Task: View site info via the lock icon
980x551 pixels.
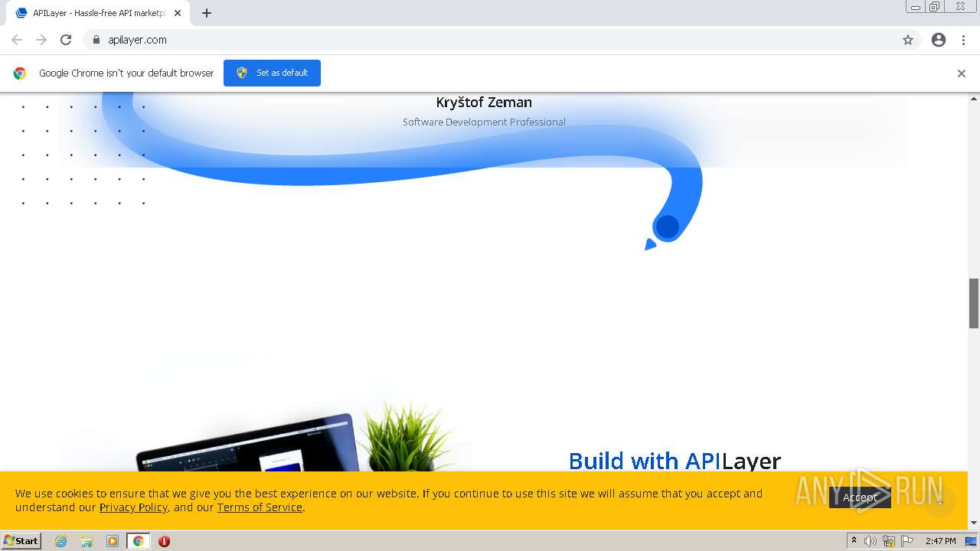Action: (x=96, y=40)
